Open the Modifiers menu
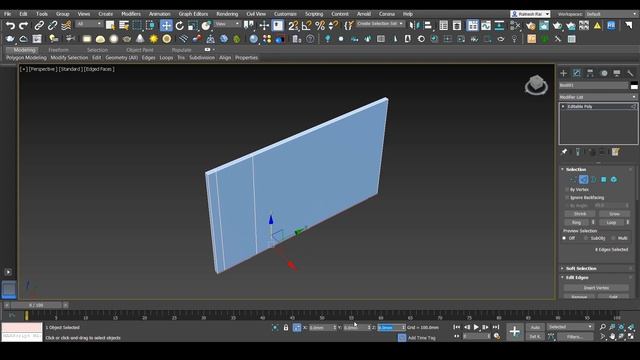This screenshot has height=360, width=640. 131,14
